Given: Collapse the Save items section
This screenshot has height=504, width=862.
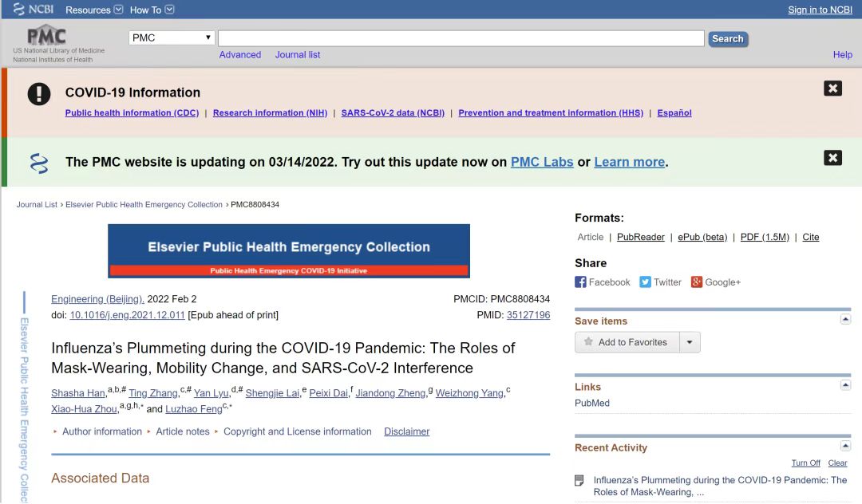Looking at the screenshot, I should tap(845, 319).
